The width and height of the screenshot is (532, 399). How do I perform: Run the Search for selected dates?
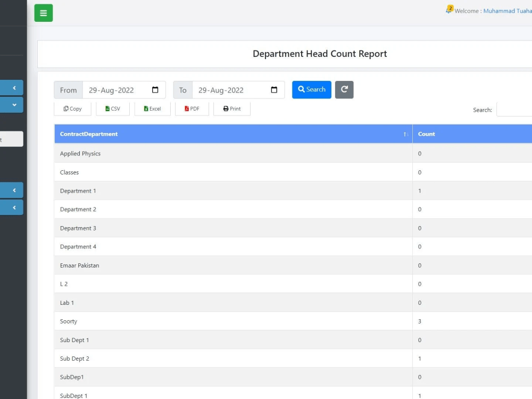[311, 89]
